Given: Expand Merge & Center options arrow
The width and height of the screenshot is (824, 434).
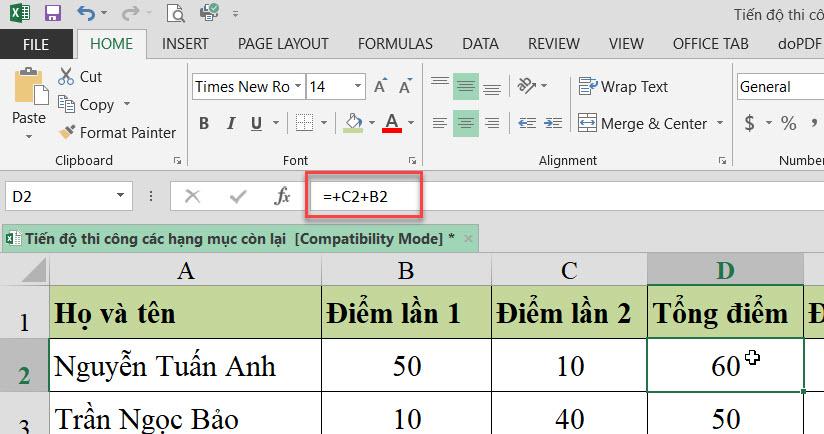Looking at the screenshot, I should (x=720, y=123).
